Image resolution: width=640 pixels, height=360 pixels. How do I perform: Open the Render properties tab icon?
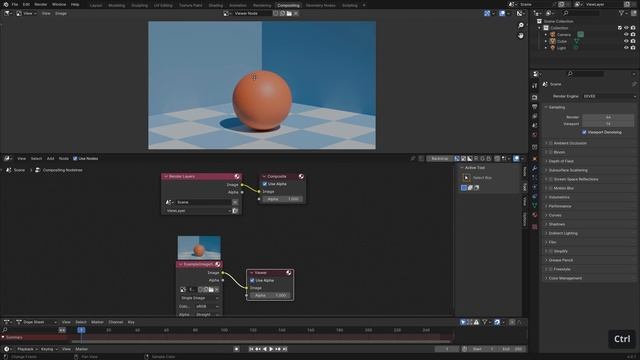click(x=535, y=97)
